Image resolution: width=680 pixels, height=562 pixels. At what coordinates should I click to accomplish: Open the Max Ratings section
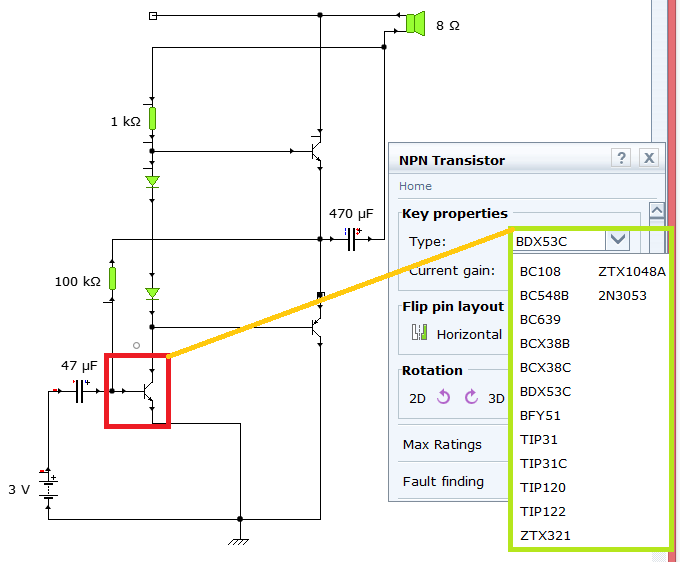(442, 444)
